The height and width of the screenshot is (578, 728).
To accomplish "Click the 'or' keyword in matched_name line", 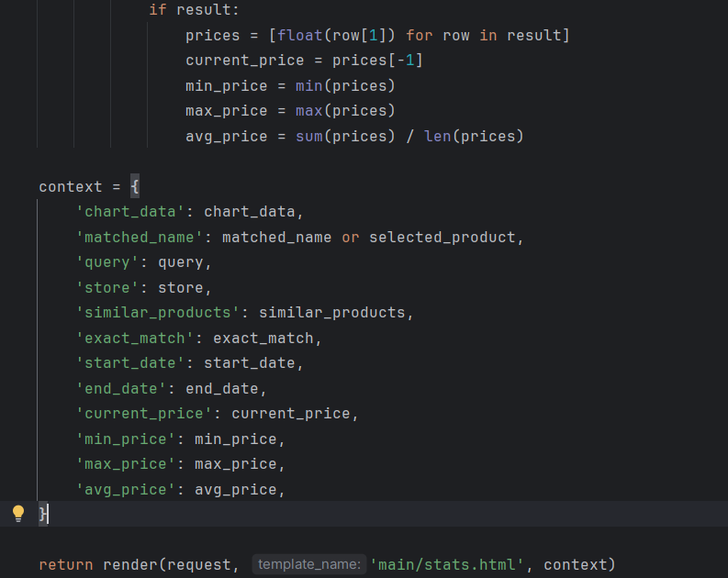I will pyautogui.click(x=351, y=237).
